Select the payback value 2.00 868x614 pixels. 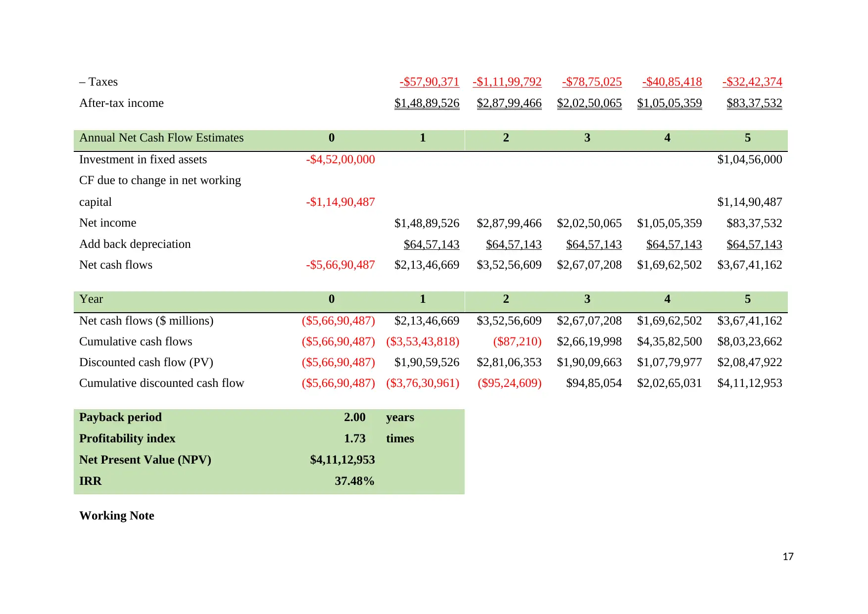click(355, 417)
